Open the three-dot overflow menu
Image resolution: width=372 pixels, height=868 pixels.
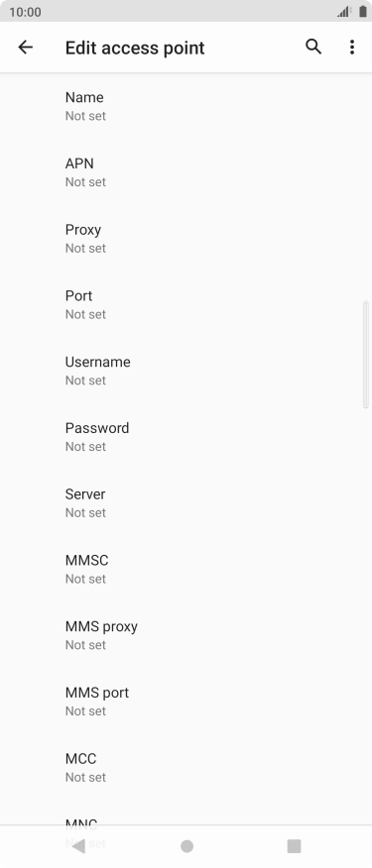352,48
